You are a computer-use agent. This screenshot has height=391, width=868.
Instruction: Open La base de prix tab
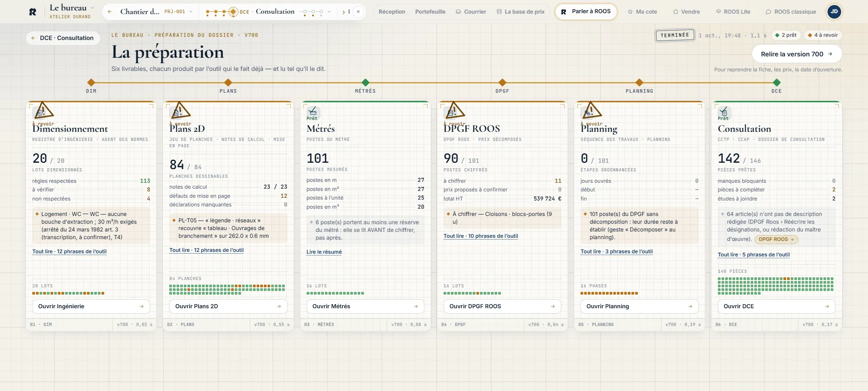tap(520, 12)
